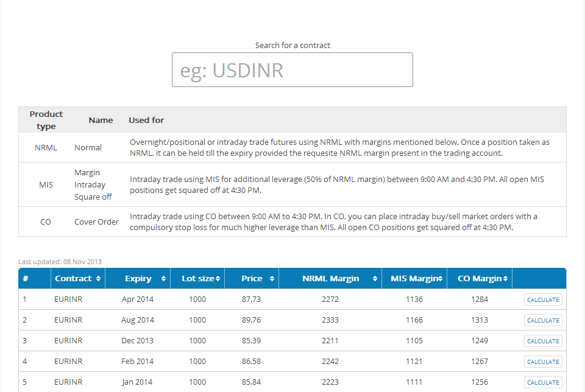This screenshot has height=392, width=585.
Task: Sort table by Contract column
Action: (78, 278)
